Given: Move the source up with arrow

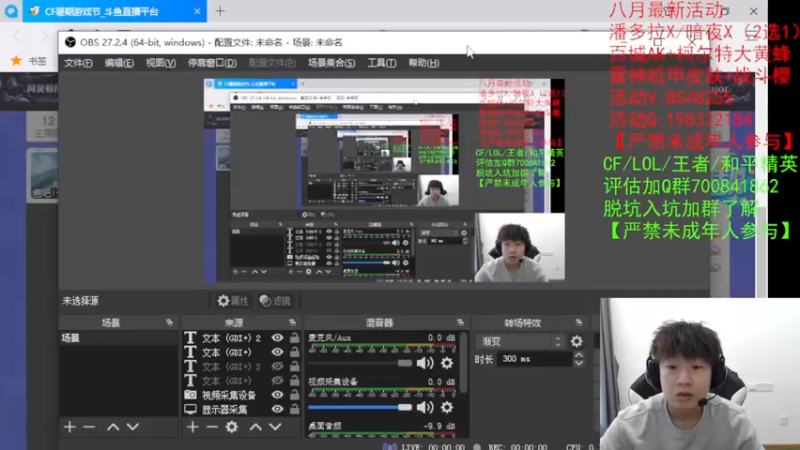Looking at the screenshot, I should point(256,427).
